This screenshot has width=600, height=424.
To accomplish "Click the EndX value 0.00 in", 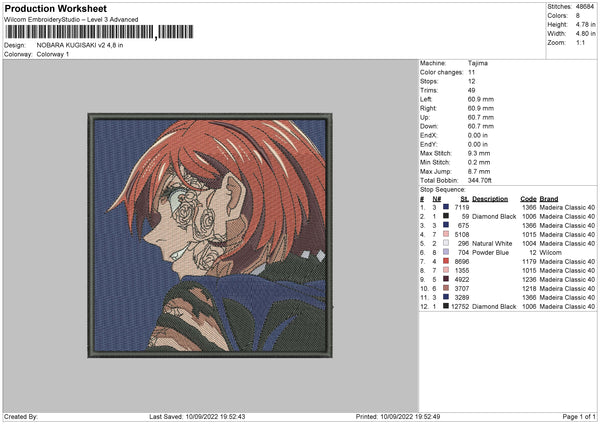I will point(478,135).
